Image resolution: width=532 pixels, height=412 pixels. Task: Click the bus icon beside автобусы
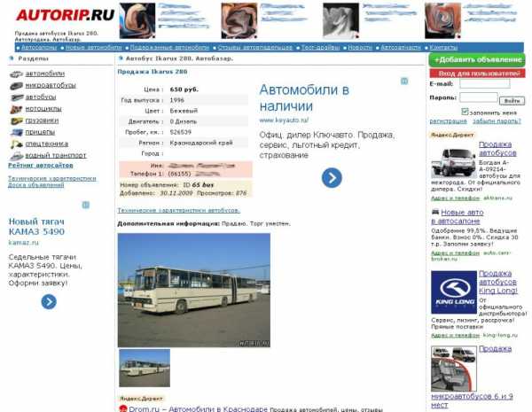16,97
